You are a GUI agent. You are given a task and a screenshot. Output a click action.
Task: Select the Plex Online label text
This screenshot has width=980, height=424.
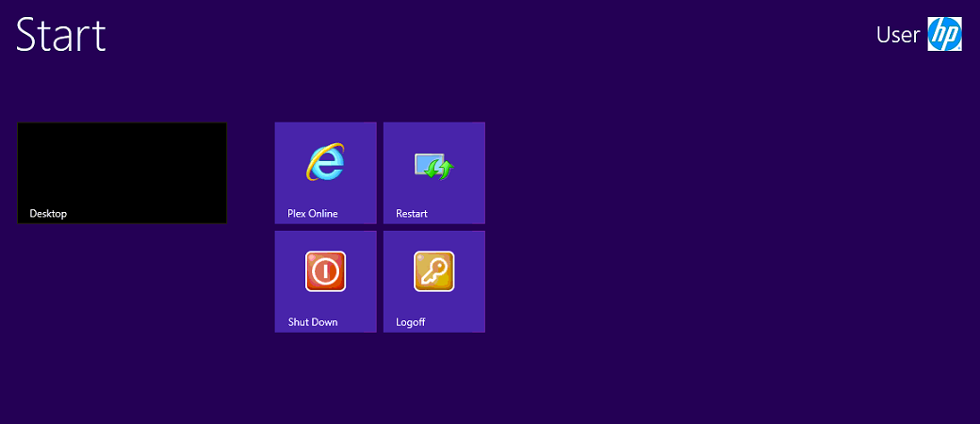(313, 213)
